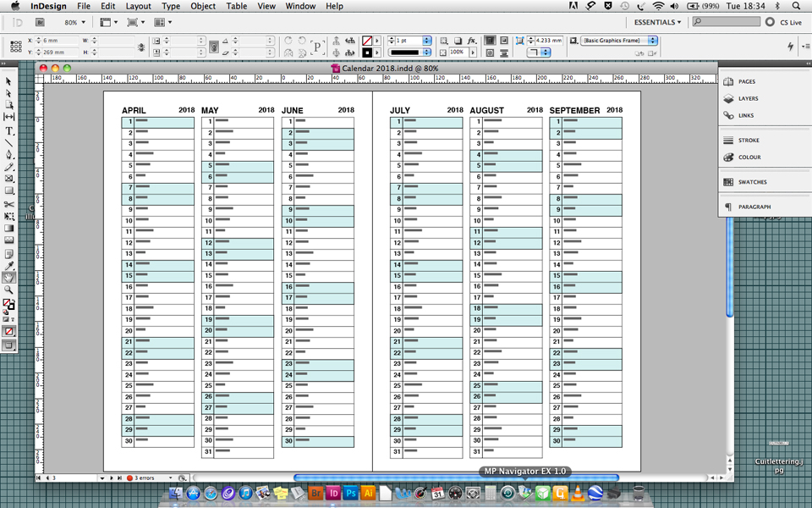Open the Swatches panel
The height and width of the screenshot is (508, 812).
[x=752, y=182]
